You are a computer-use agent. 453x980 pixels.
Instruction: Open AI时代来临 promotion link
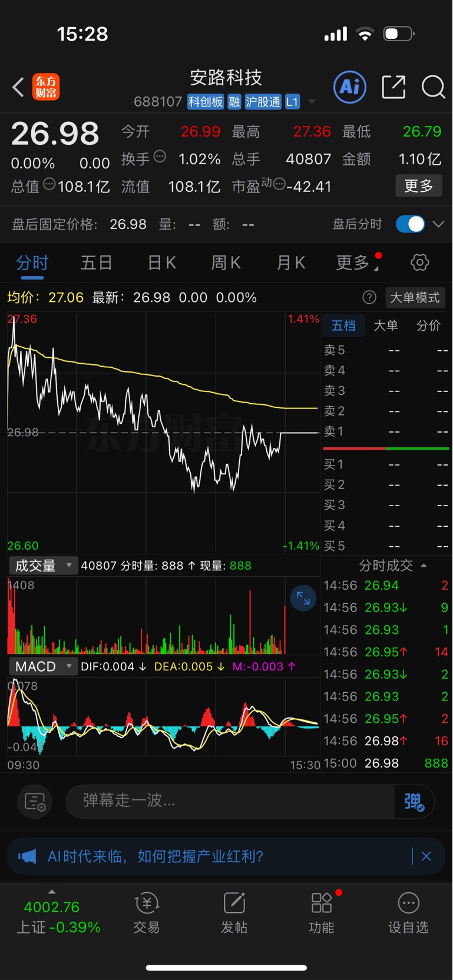[x=156, y=856]
